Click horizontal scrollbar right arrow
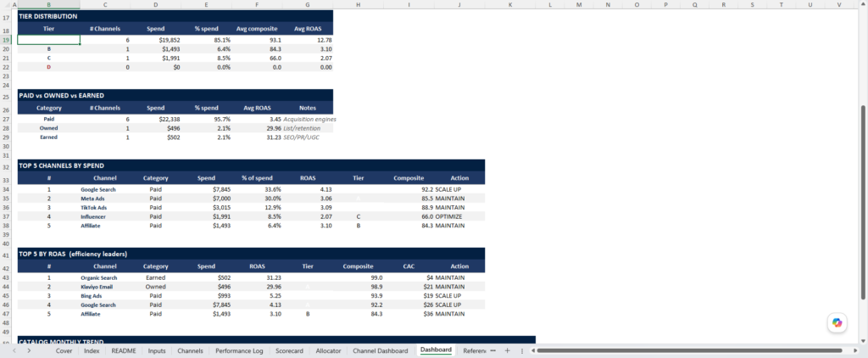The height and width of the screenshot is (358, 868). click(855, 351)
